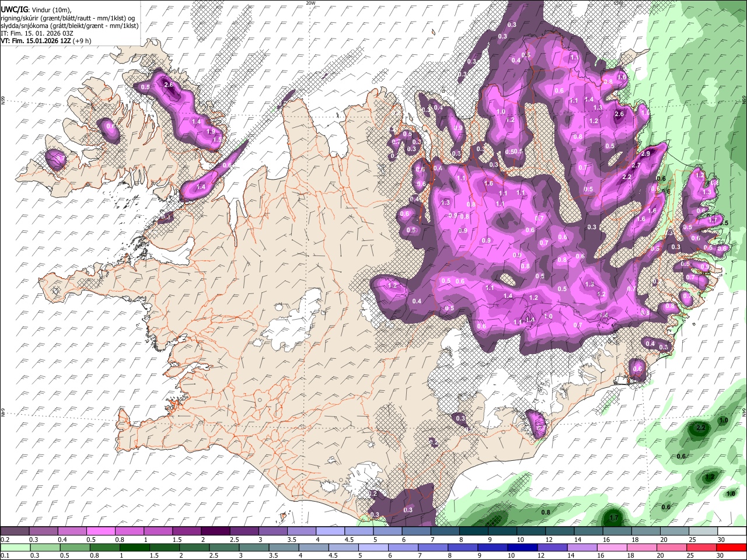Click the snow legend swatch between 0.2 and 0.3
Viewport: 747px width, 560px height.
[x=15, y=531]
